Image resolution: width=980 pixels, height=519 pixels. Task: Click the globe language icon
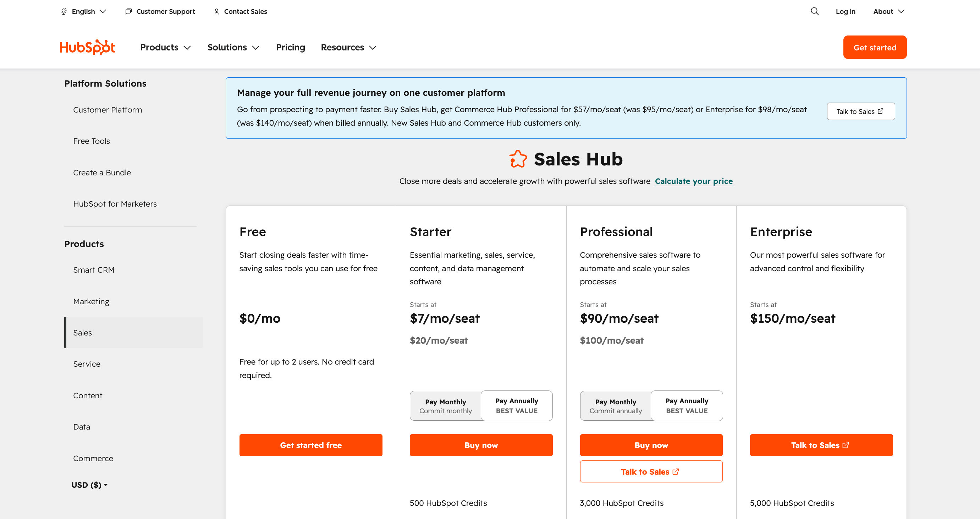64,11
